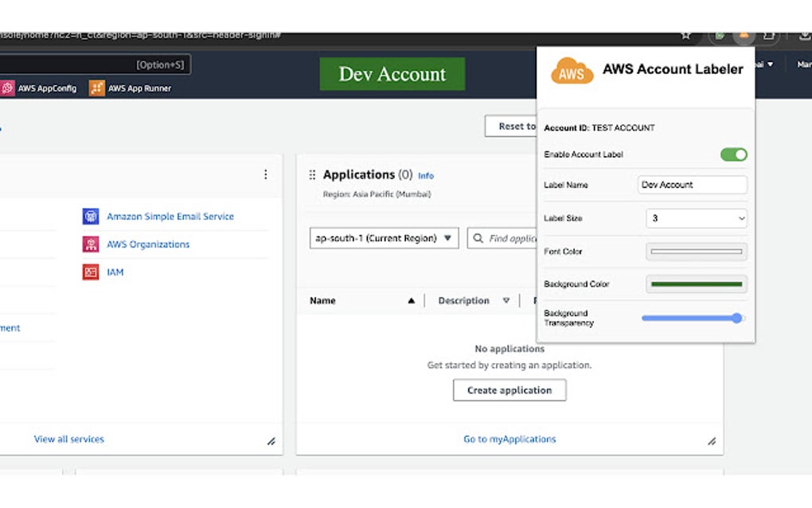The width and height of the screenshot is (812, 508).
Task: Click the AWS AppConfig favorites icon
Action: coord(9,88)
